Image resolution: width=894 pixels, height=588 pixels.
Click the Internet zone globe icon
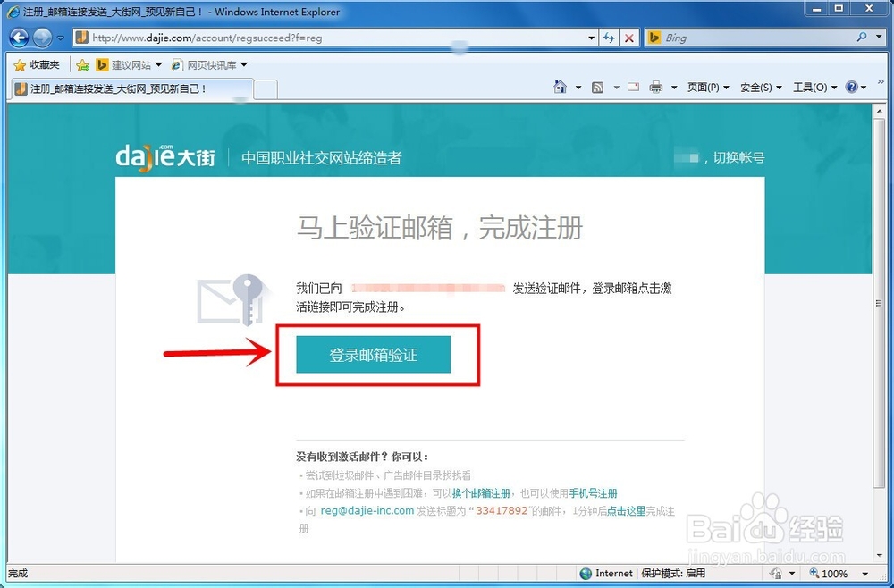pos(586,573)
